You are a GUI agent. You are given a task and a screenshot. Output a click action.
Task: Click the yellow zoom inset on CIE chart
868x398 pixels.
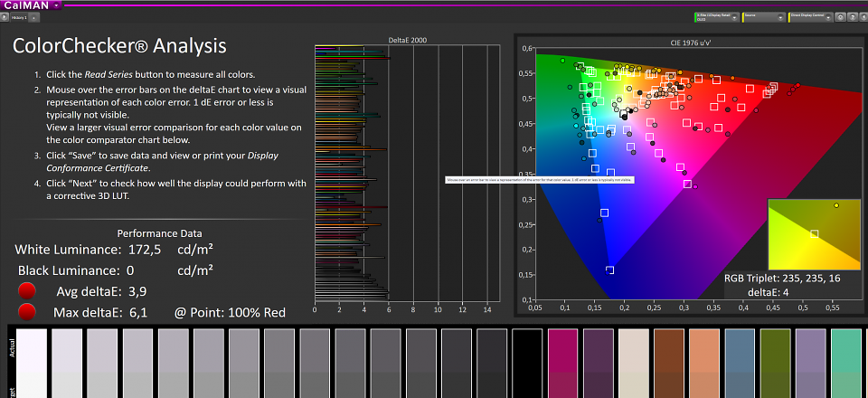pos(814,234)
